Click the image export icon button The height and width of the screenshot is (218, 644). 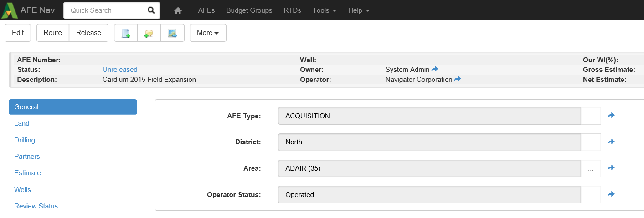tap(172, 33)
